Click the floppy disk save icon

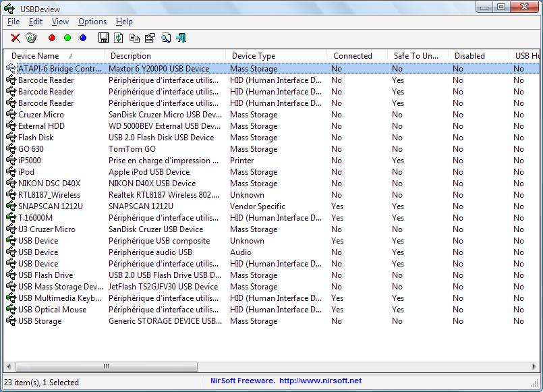point(103,38)
